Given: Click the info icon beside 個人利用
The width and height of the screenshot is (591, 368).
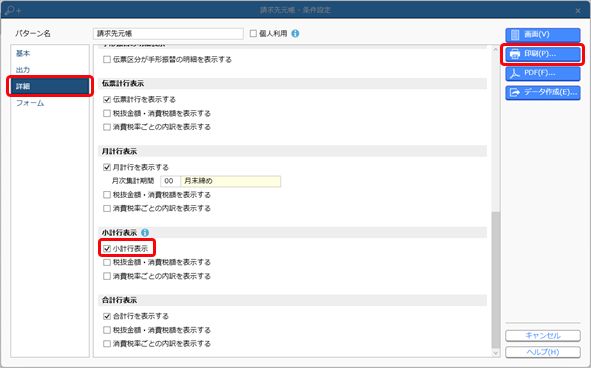Looking at the screenshot, I should click(296, 34).
